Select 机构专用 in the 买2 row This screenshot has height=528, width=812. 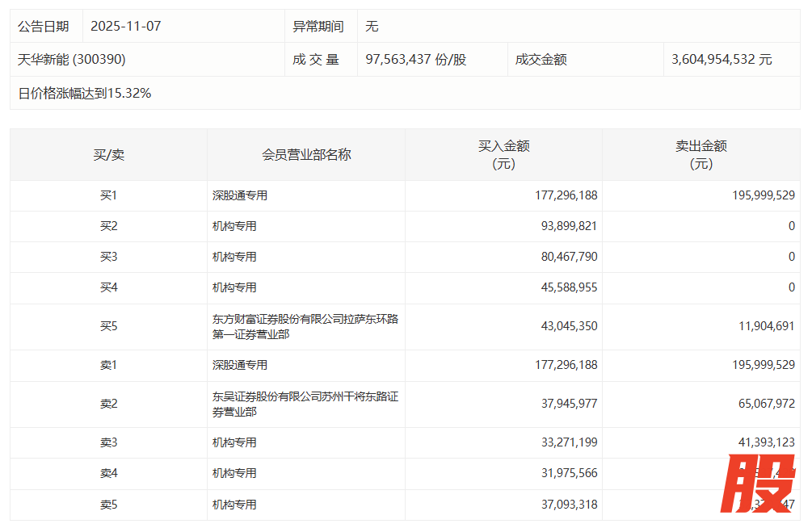tap(234, 226)
